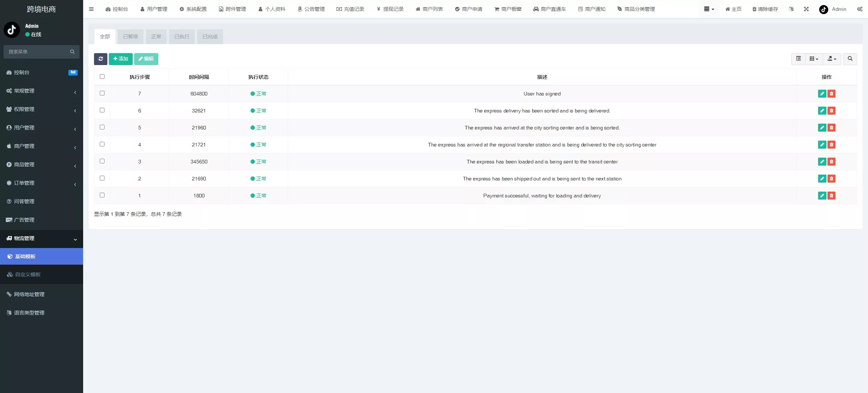Toggle table card view icon
The height and width of the screenshot is (393, 868).
pyautogui.click(x=798, y=59)
